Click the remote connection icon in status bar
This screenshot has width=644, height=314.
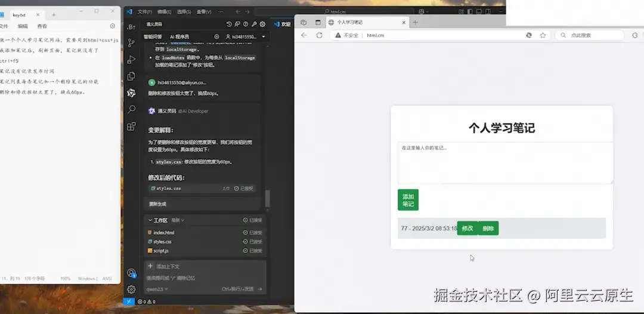129,301
